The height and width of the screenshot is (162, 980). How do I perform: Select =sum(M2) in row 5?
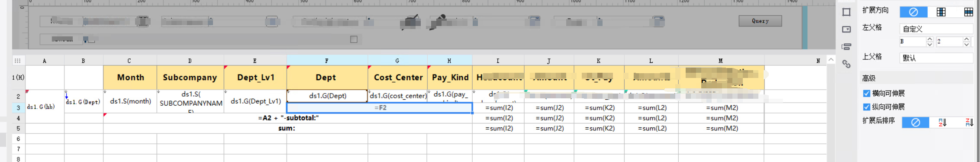722,129
